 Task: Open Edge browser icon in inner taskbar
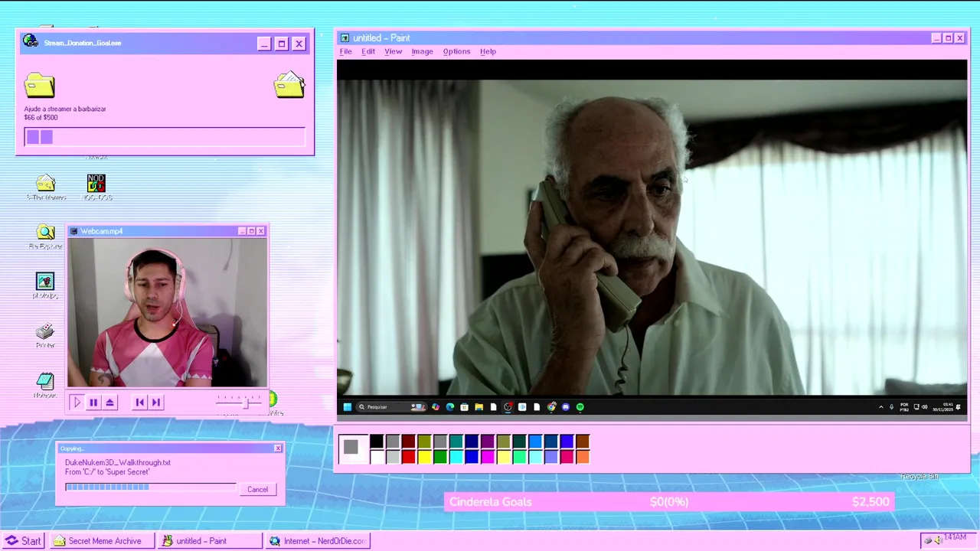click(450, 407)
